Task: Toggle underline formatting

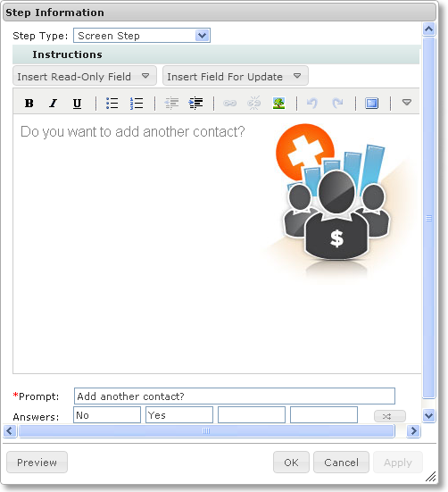Action: tap(77, 103)
